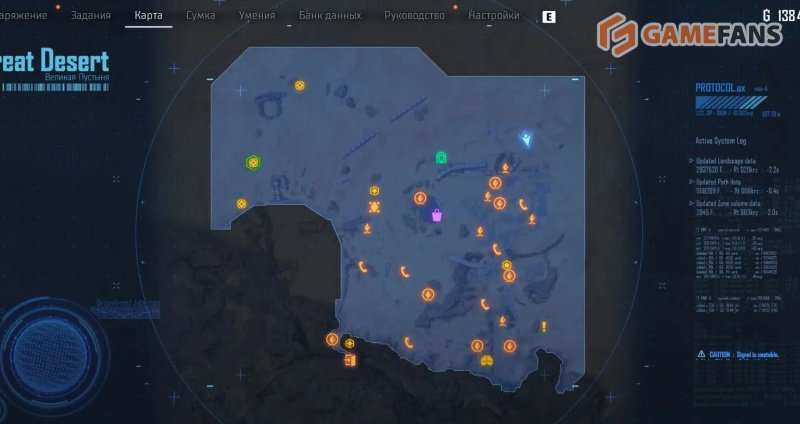800x424 pixels.
Task: Switch to the Сумка tab
Action: [x=201, y=15]
